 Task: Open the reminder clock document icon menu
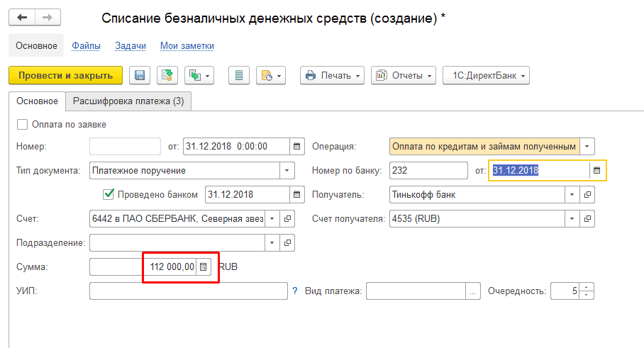tap(271, 76)
